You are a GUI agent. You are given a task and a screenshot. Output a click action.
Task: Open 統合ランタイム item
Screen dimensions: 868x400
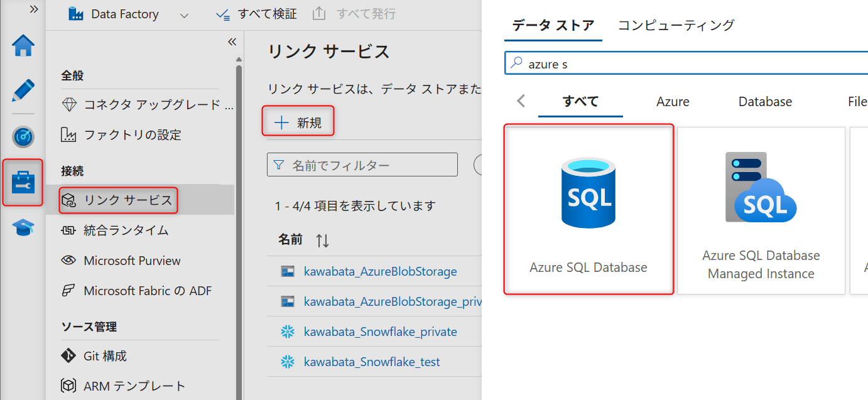click(x=114, y=230)
